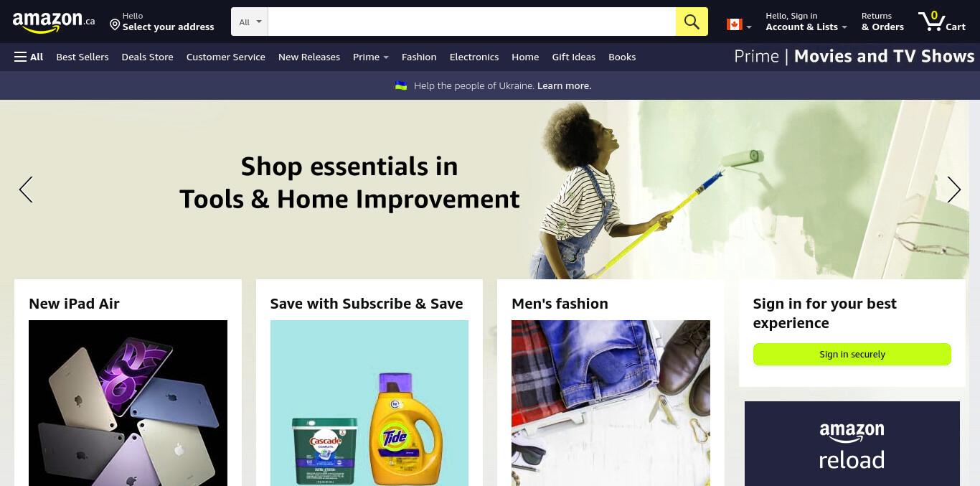This screenshot has height=486, width=980.
Task: Open the Canadian flag language dropdown
Action: pos(739,25)
